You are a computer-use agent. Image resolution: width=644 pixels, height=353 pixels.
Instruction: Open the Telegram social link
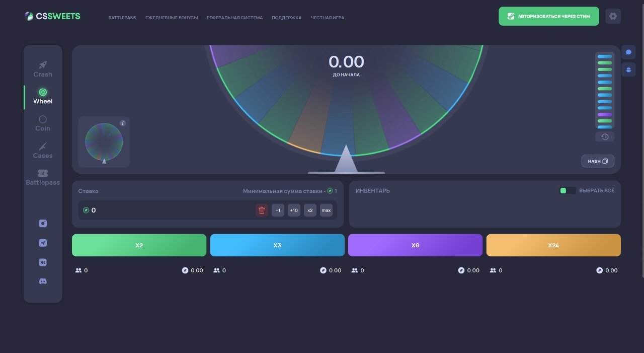pos(43,243)
